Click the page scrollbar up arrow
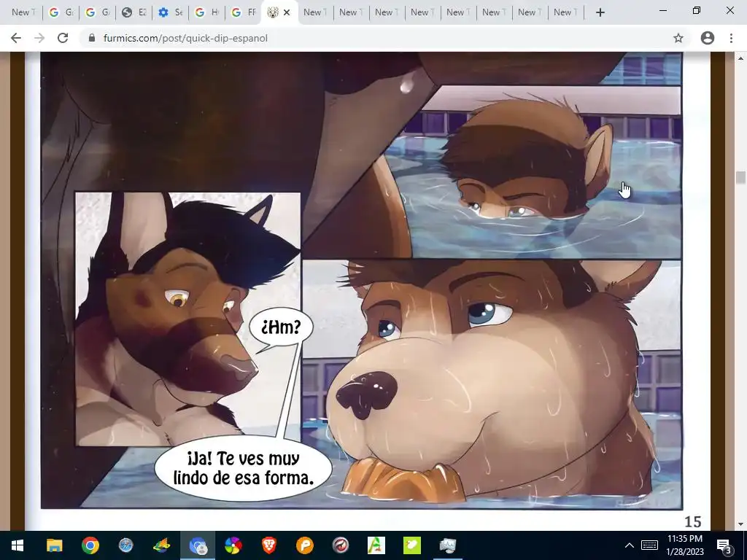 click(740, 58)
